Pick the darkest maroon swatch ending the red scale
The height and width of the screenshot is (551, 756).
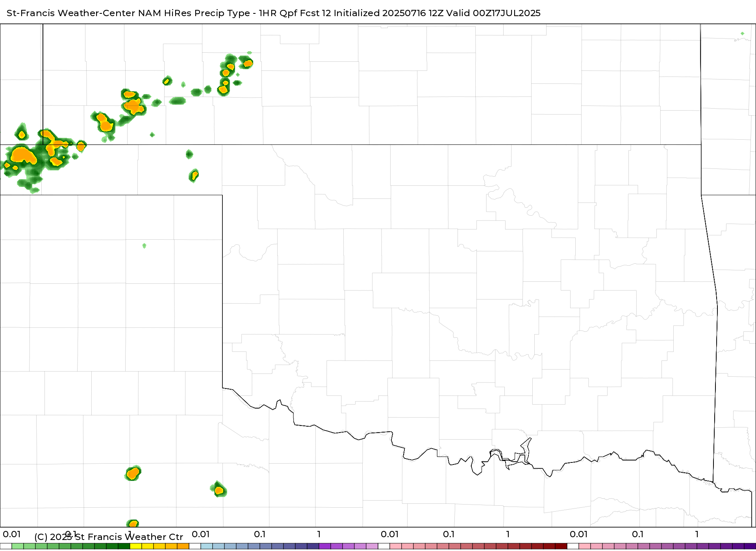click(561, 546)
